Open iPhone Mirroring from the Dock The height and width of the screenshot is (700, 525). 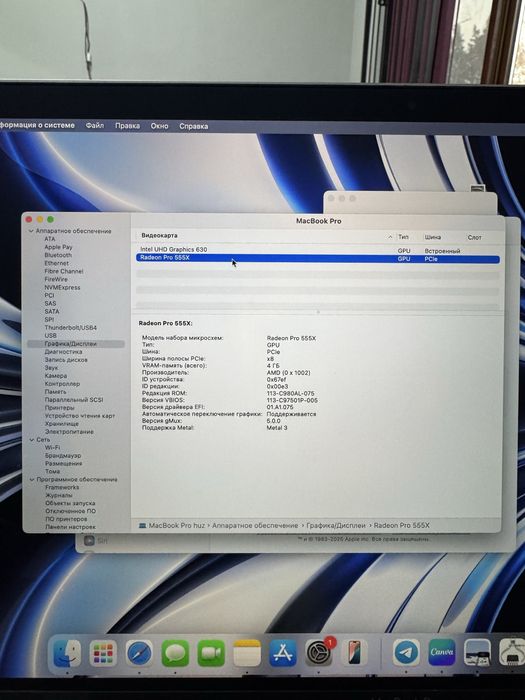[354, 654]
